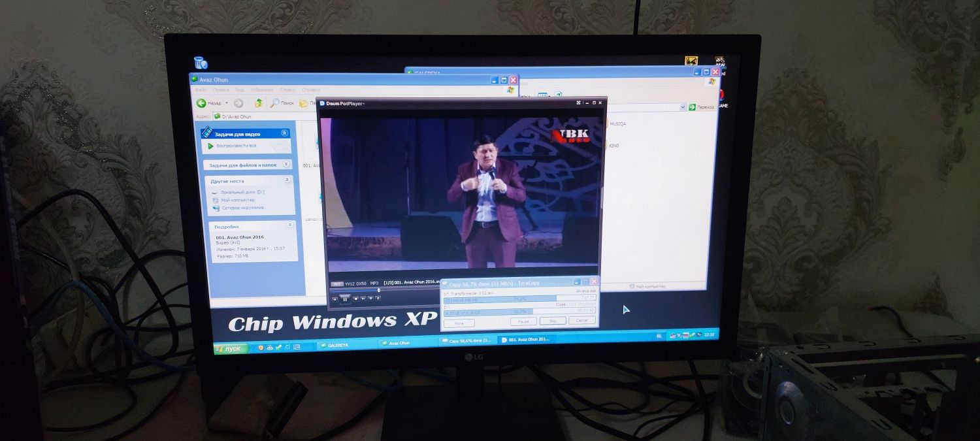
Task: Open the Правка menu in Avaz Ohun
Action: (x=221, y=90)
